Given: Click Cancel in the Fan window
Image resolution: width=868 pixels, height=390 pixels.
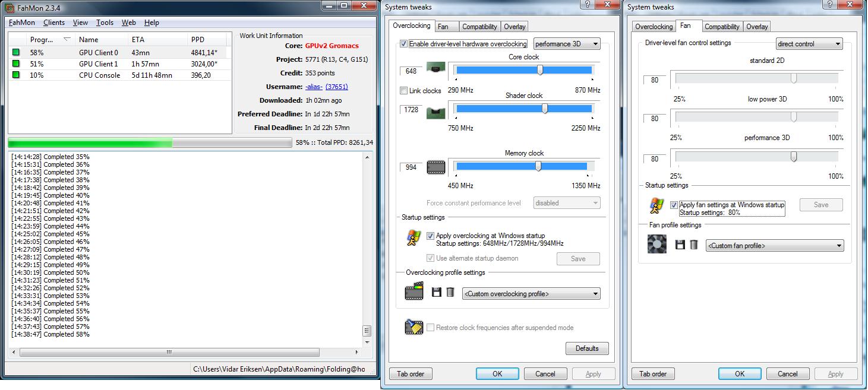Looking at the screenshot, I should pos(787,374).
